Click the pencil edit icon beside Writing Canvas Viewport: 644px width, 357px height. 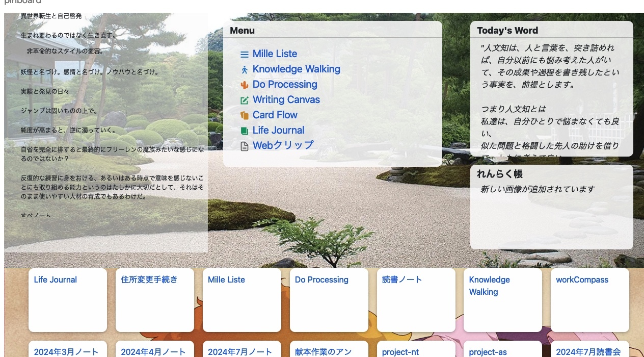click(245, 100)
